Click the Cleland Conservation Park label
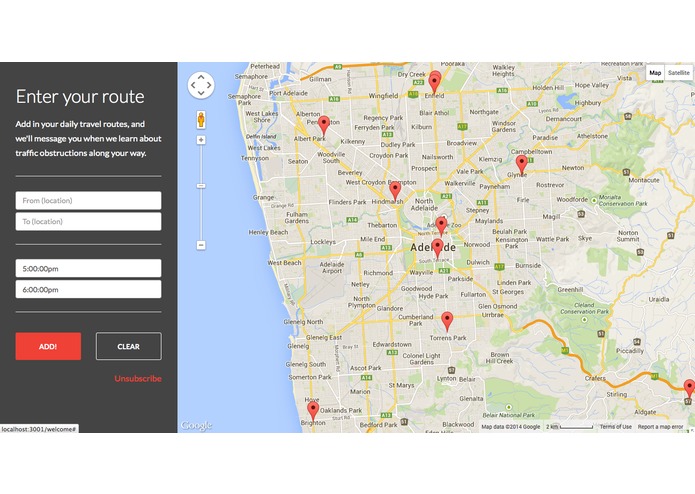 point(585,308)
